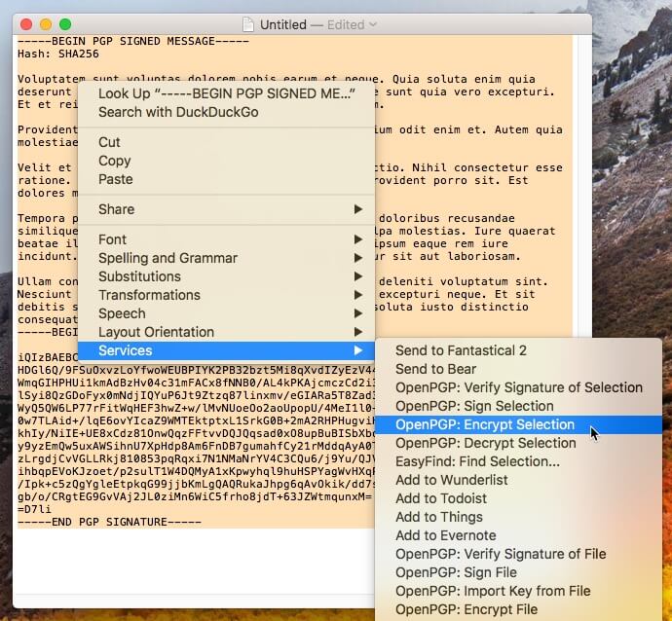Choose Search with DuckDuckGo

226,112
